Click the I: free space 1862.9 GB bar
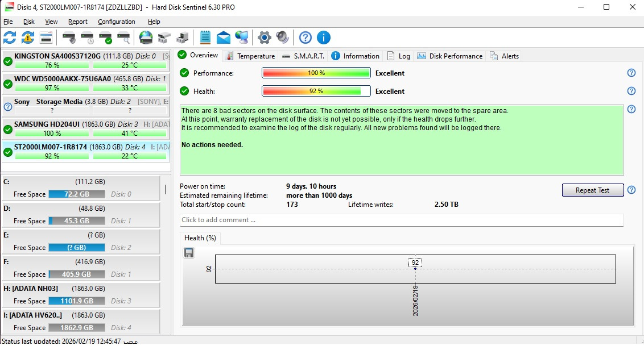The image size is (644, 350). pyautogui.click(x=77, y=327)
